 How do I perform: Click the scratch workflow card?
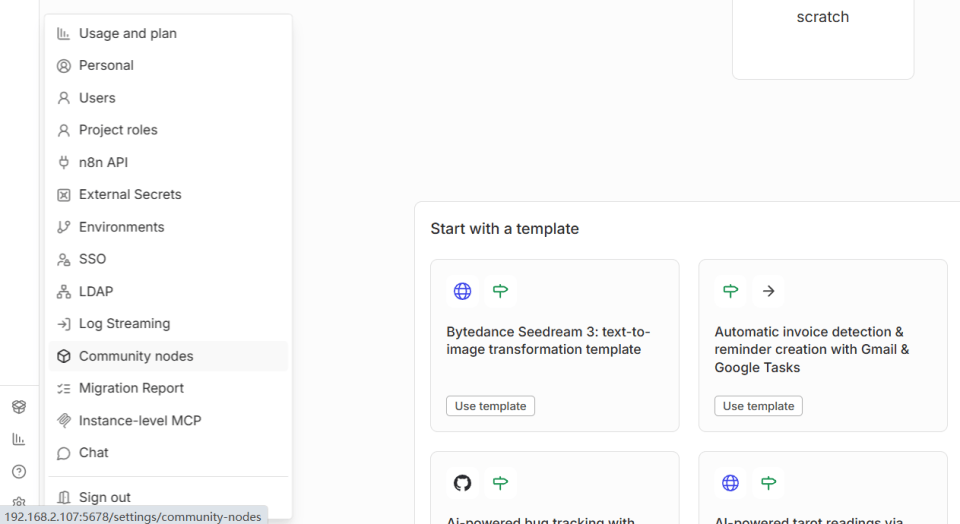(x=822, y=30)
